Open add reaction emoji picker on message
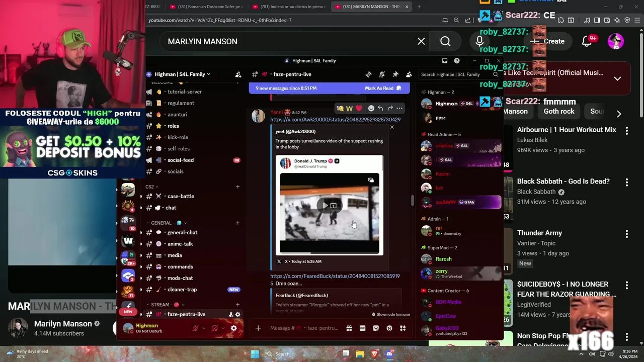The image size is (644, 362). (371, 108)
